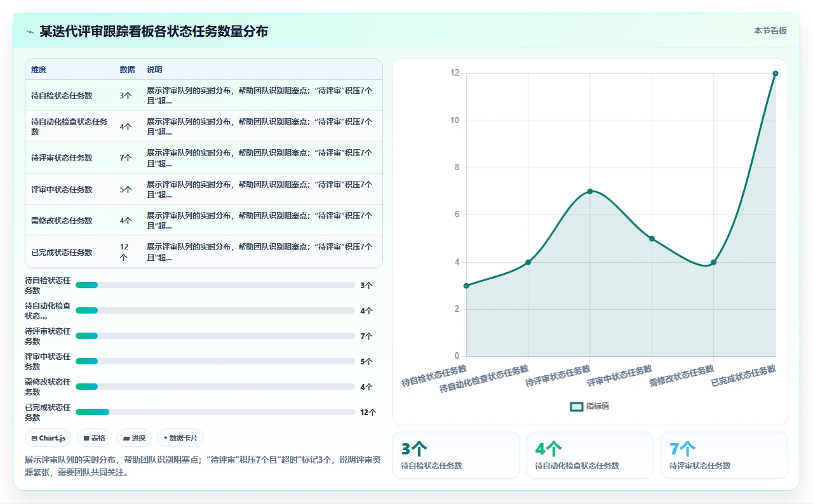Open the 7个 待评审状态任务数 data card
Screen dimensions: 813x504
[x=724, y=455]
